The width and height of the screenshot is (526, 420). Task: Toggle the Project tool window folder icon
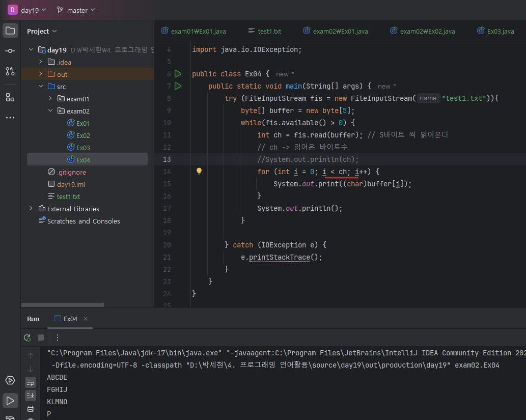pos(10,31)
